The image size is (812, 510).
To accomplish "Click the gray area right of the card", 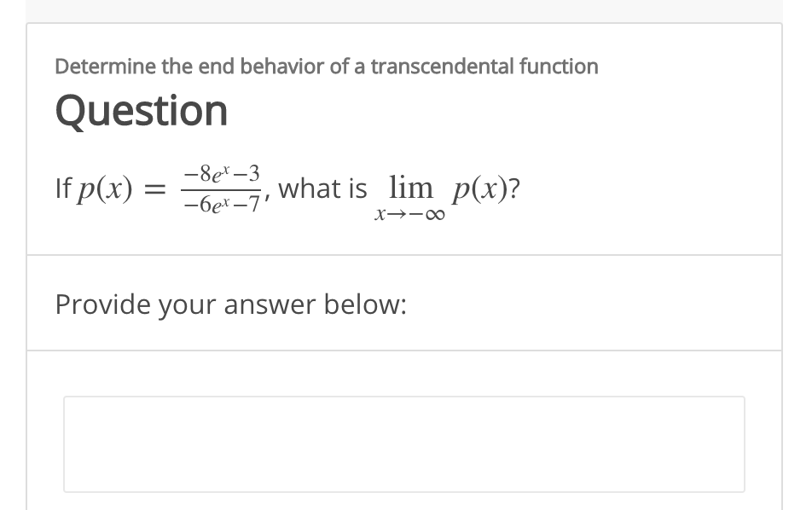I will tap(797, 256).
